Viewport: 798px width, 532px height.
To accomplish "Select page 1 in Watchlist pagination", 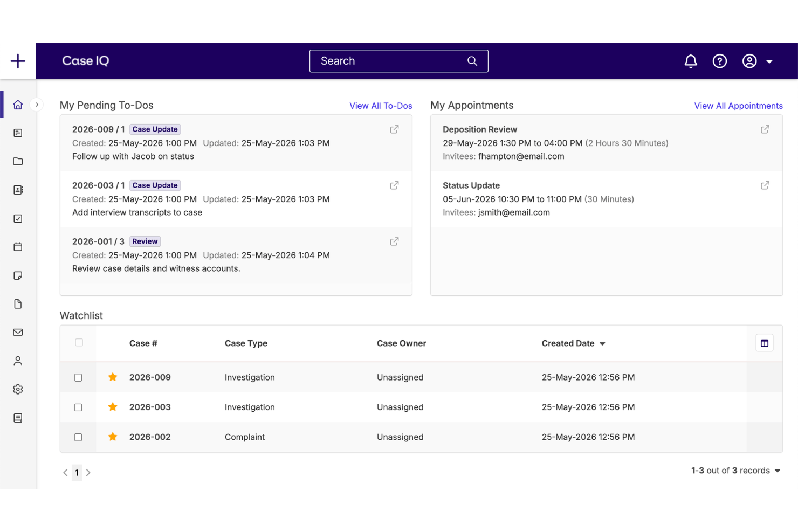I will (x=77, y=473).
